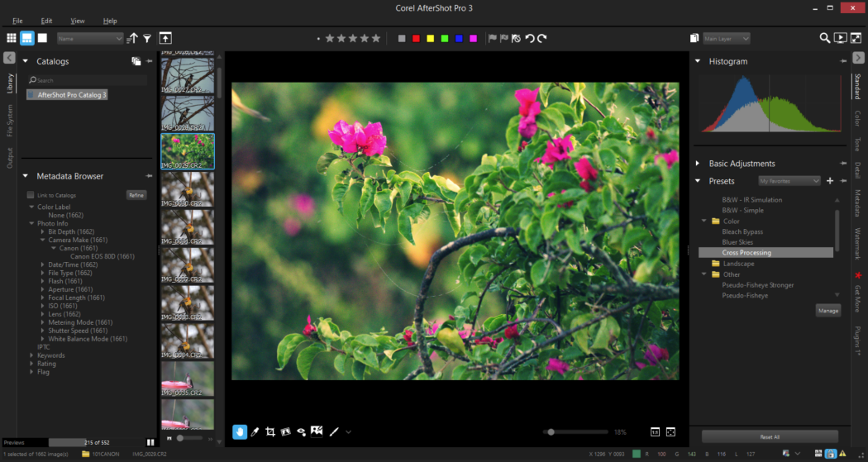868x462 pixels.
Task: Switch to thumbnail grid view
Action: click(12, 38)
